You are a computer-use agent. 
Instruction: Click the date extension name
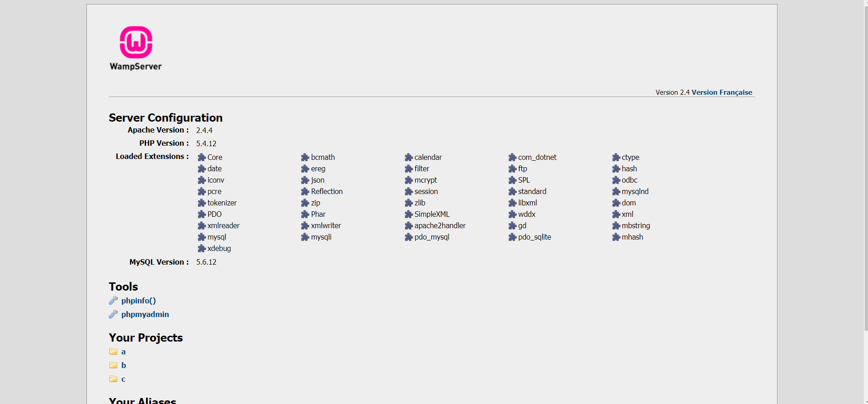(x=214, y=169)
